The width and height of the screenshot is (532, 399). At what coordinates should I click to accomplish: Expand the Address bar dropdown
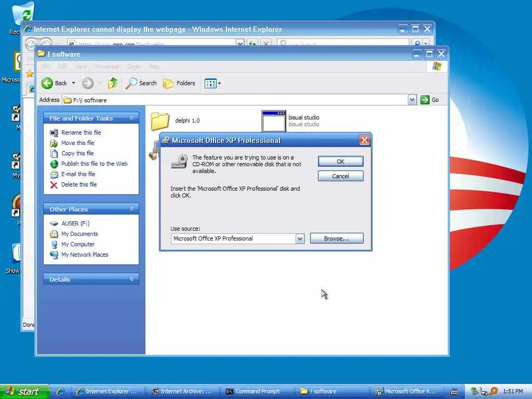tap(412, 100)
